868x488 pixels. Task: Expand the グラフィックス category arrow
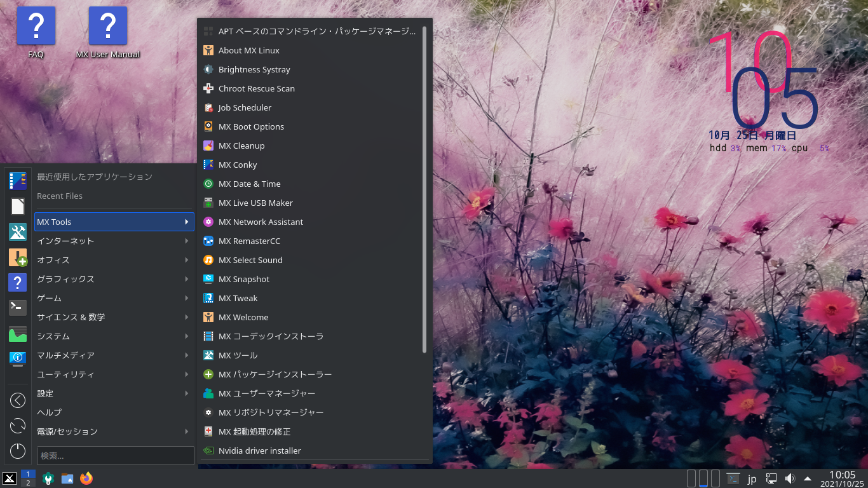[186, 279]
